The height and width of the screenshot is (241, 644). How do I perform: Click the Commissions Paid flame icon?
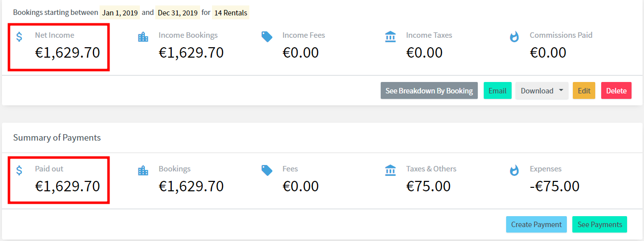[514, 37]
